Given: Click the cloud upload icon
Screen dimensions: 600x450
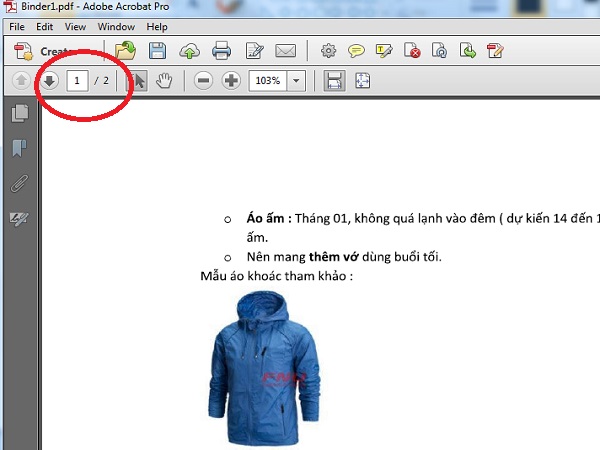Looking at the screenshot, I should [x=189, y=51].
